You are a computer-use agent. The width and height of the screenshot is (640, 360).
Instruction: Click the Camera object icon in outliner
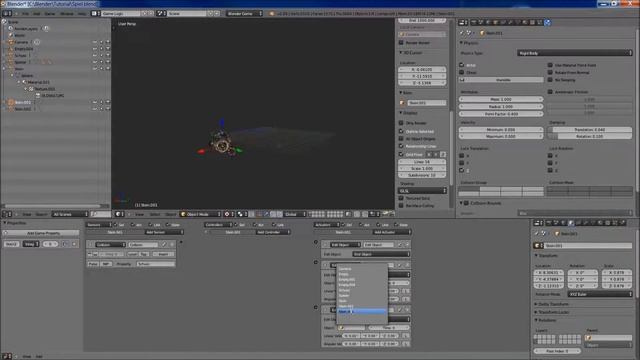point(11,42)
